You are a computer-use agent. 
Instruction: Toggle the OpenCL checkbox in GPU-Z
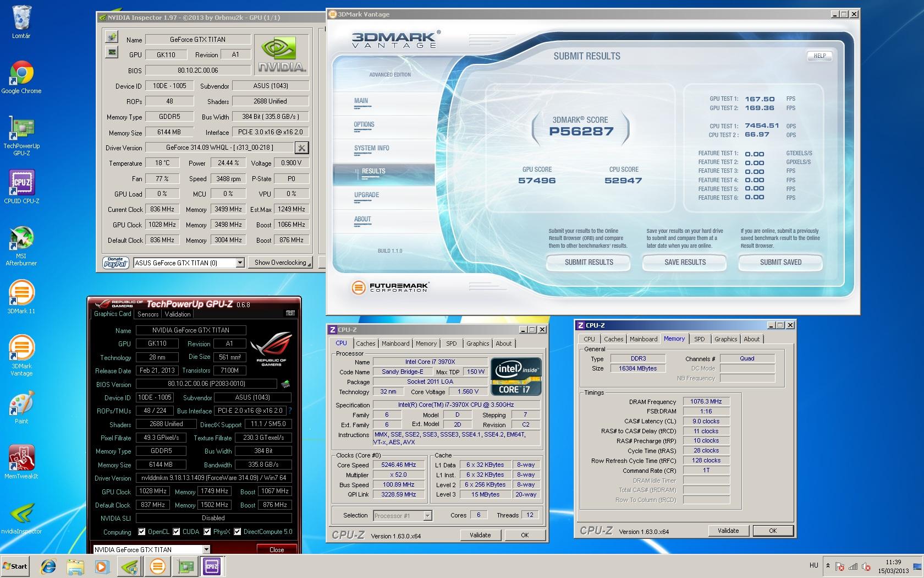(142, 532)
